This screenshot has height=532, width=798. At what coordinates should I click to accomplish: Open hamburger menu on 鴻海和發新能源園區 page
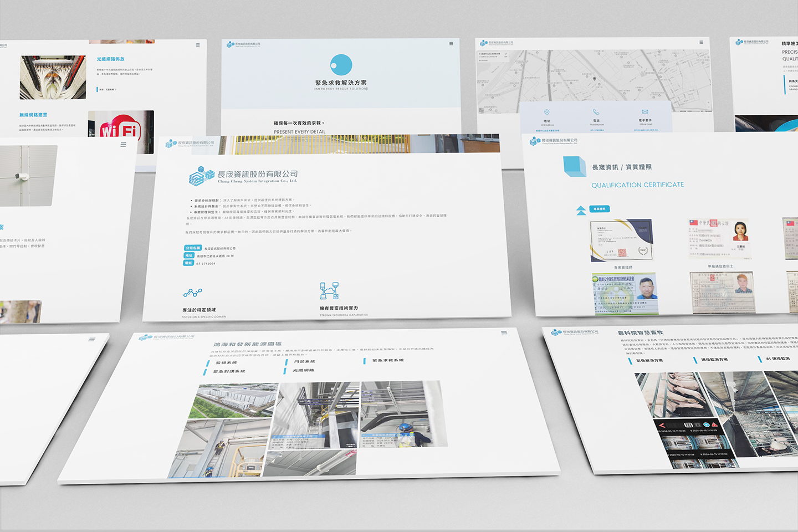pyautogui.click(x=504, y=333)
